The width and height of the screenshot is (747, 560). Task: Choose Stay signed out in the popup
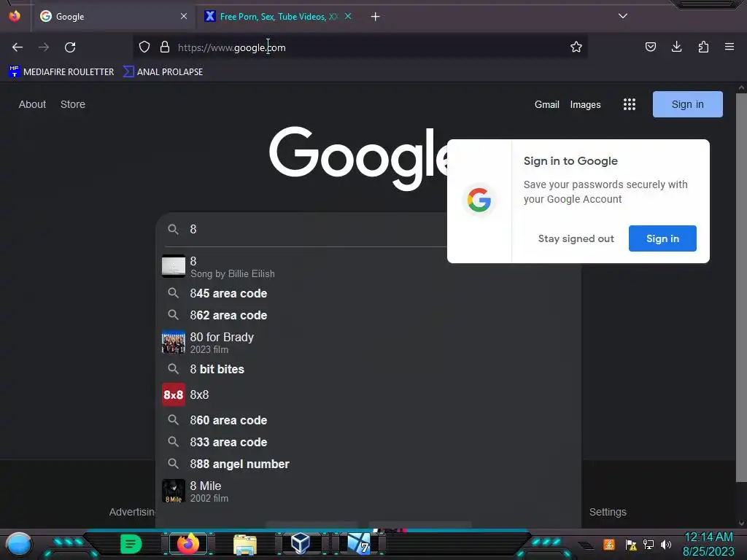tap(576, 238)
